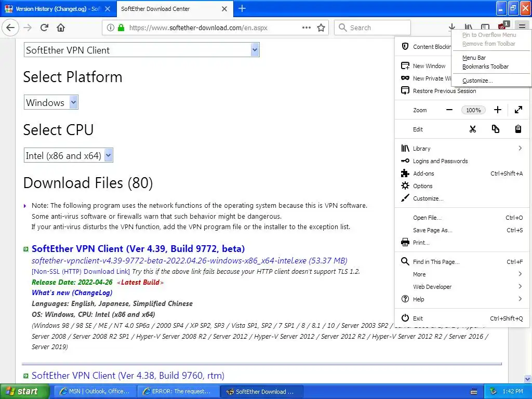Open a new tab with the plus button

pos(242,8)
